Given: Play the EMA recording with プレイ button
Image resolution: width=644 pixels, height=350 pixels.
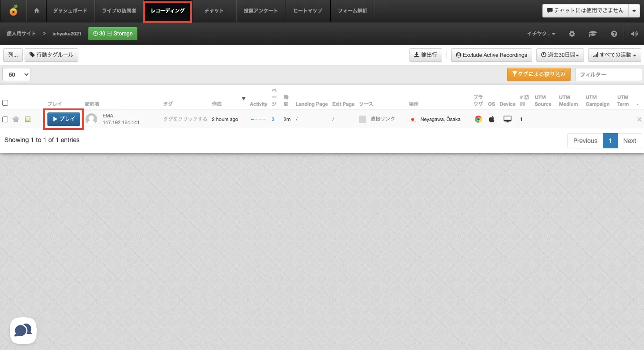Looking at the screenshot, I should 64,119.
